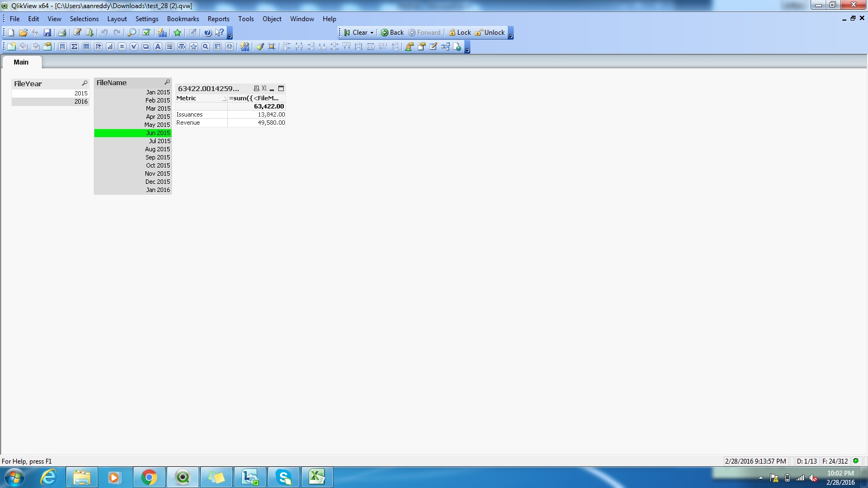Open Search with the magnifier toolbar icon
The image size is (868, 488).
132,33
